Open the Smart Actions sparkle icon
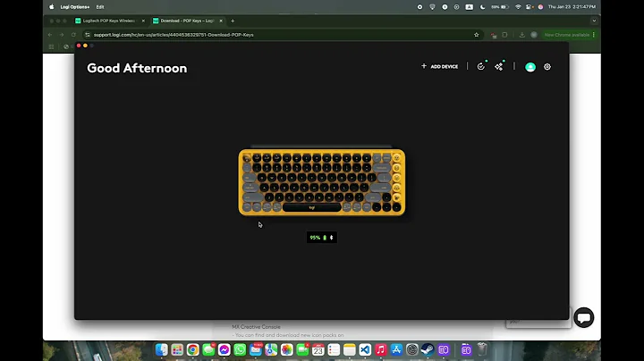644x361 pixels. point(498,66)
